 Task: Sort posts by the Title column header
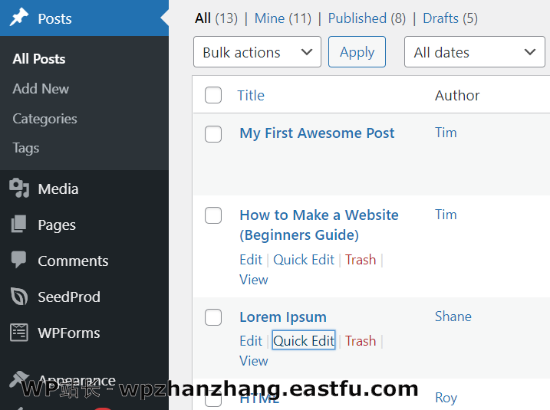(251, 95)
